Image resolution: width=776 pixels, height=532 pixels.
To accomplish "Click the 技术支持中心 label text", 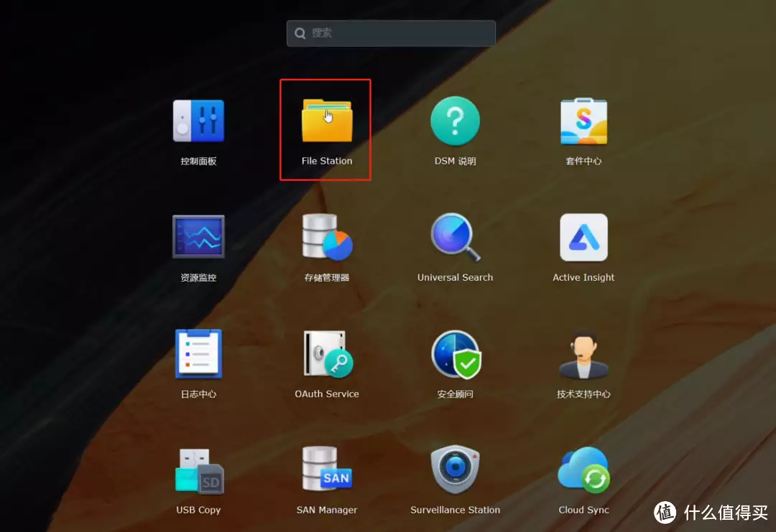I will (x=584, y=395).
